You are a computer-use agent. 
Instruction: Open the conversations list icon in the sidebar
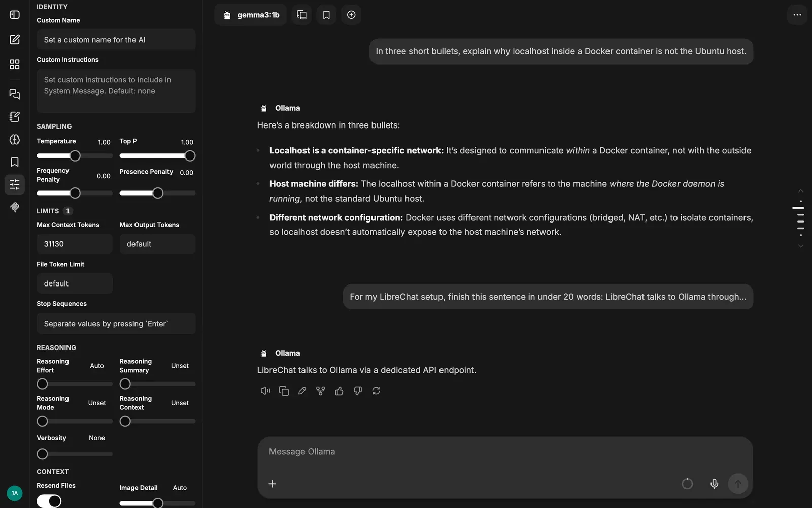coord(15,94)
